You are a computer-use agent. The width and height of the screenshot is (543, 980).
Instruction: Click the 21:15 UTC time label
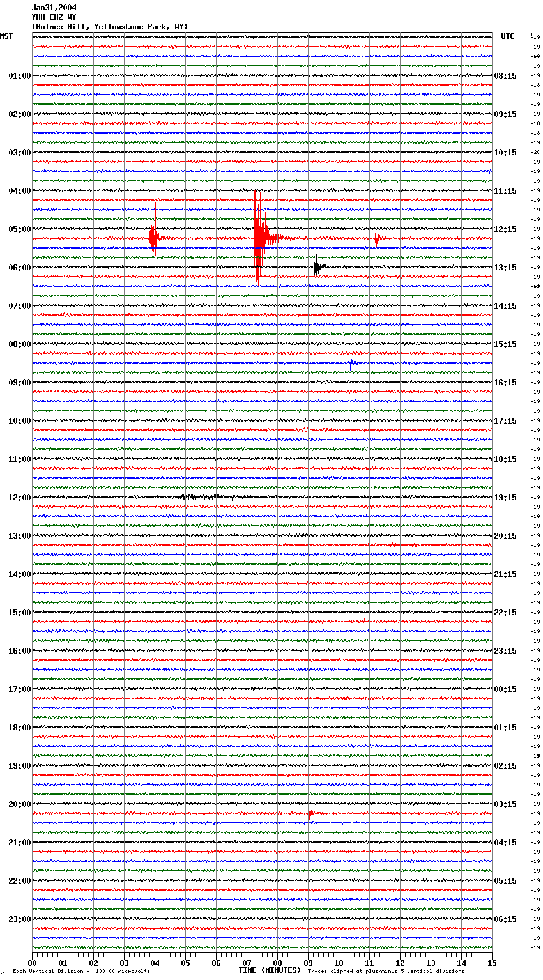coord(505,574)
